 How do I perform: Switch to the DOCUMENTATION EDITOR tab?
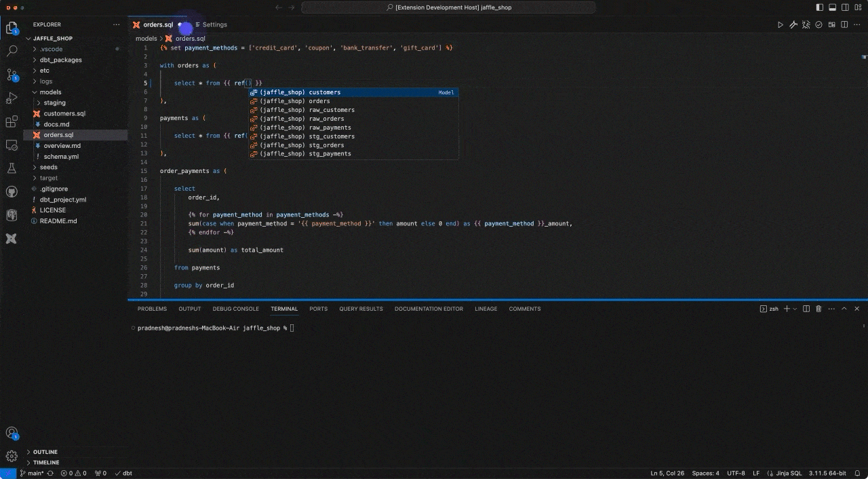point(429,309)
